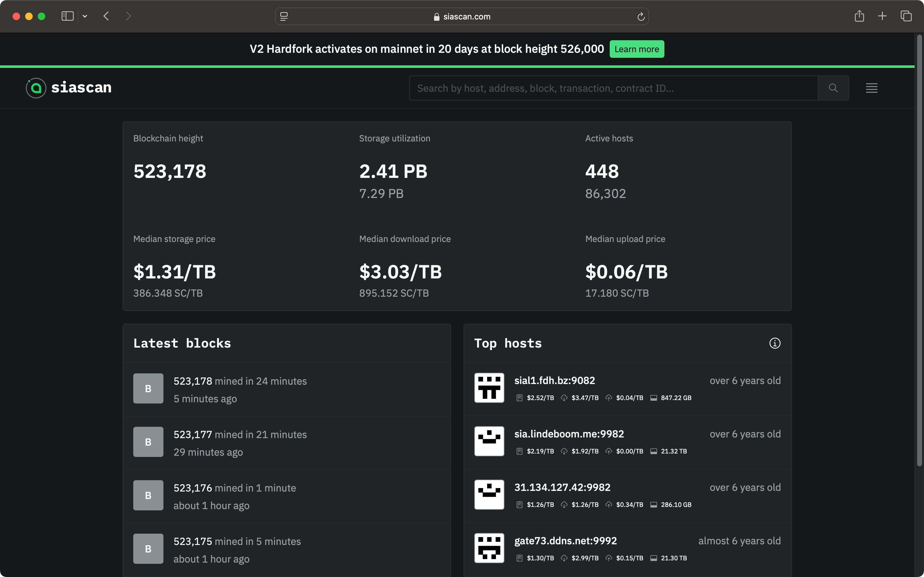Image resolution: width=924 pixels, height=577 pixels.
Task: Click the browser forward arrow
Action: point(128,16)
